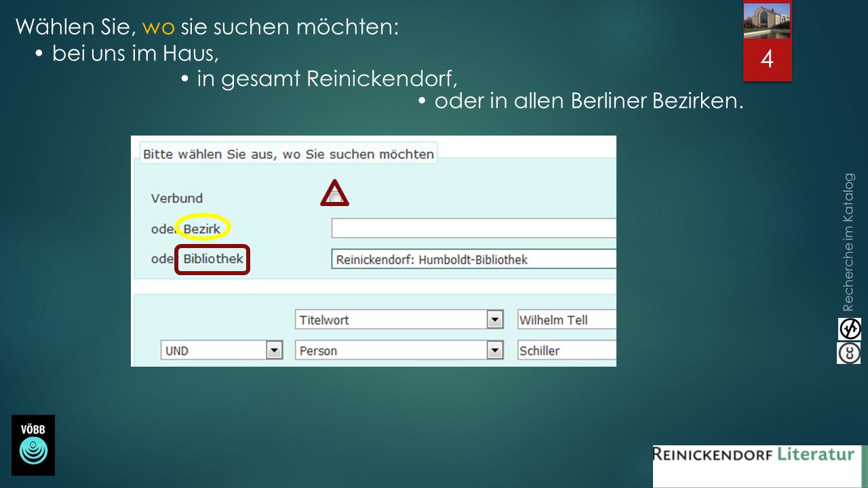The height and width of the screenshot is (488, 868).
Task: Click the lower Creative Commons license icon
Action: click(x=849, y=352)
